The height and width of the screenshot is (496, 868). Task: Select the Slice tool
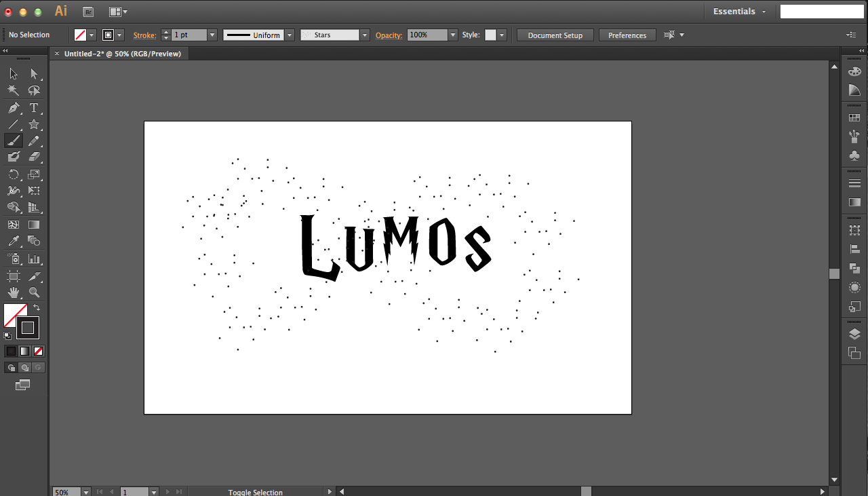pyautogui.click(x=34, y=276)
